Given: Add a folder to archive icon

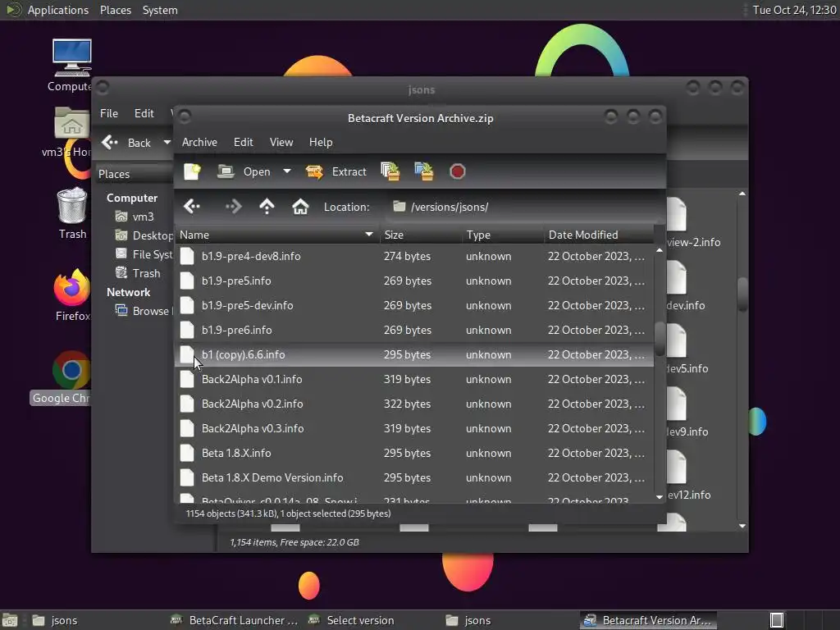Looking at the screenshot, I should 424,171.
